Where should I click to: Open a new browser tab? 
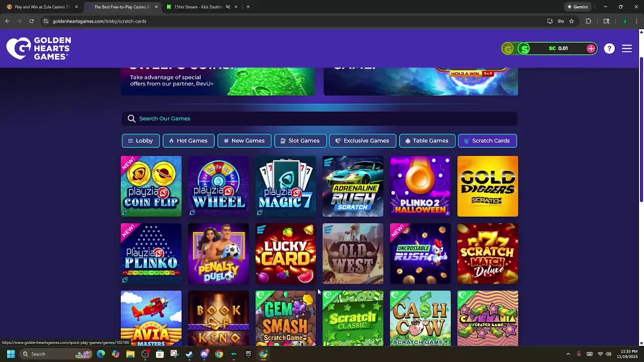248,7
